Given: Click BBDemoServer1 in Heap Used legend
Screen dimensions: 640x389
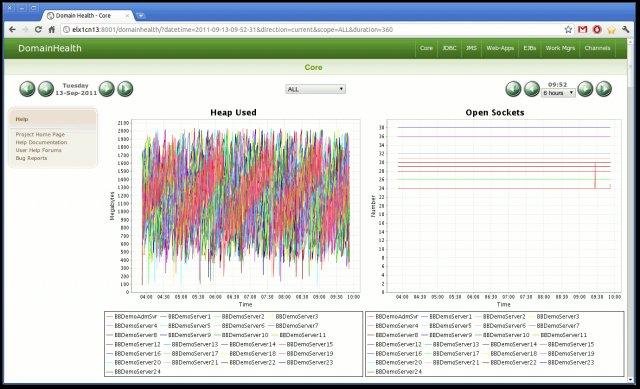Looking at the screenshot, I should pyautogui.click(x=189, y=316).
